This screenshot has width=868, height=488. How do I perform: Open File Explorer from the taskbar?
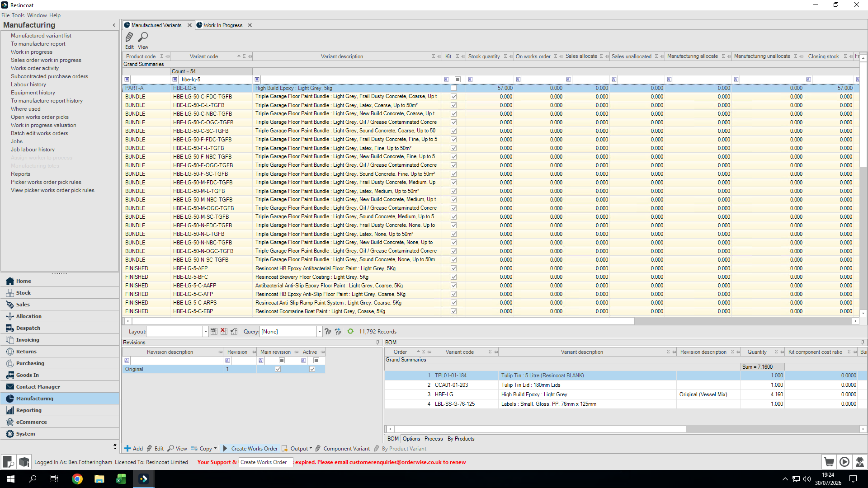pos(99,479)
